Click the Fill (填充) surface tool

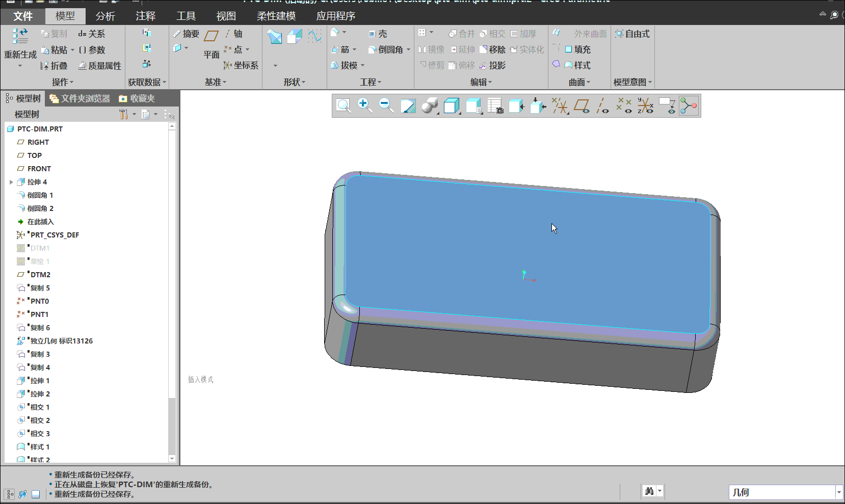click(x=577, y=50)
